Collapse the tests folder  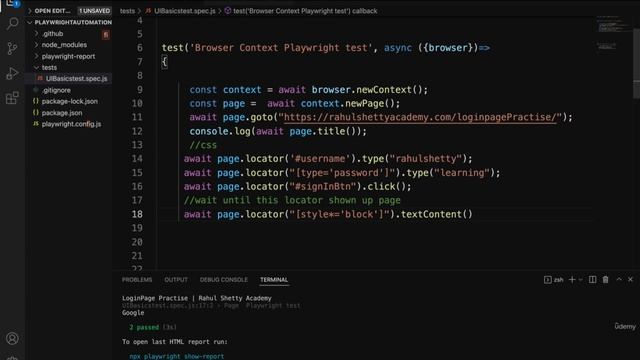(49, 67)
